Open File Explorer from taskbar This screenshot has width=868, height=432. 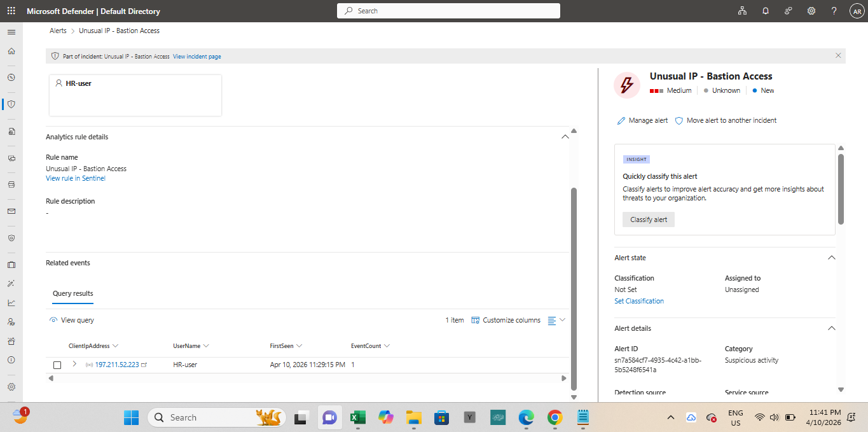click(x=414, y=417)
